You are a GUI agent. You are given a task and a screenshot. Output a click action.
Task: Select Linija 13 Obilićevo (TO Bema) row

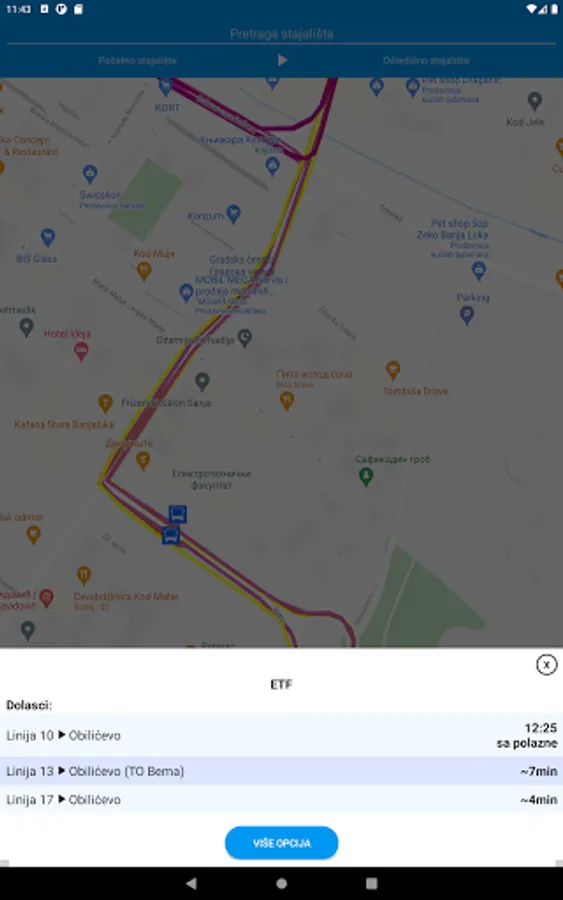click(x=281, y=771)
